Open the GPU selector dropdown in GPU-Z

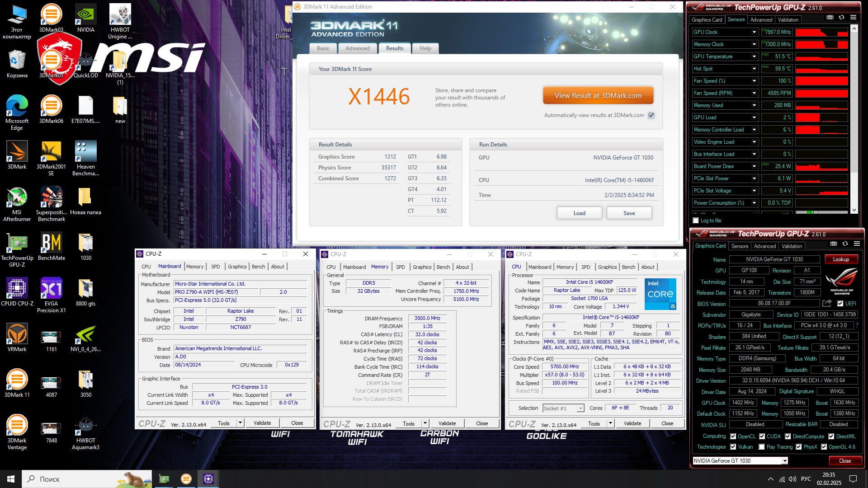(x=785, y=461)
